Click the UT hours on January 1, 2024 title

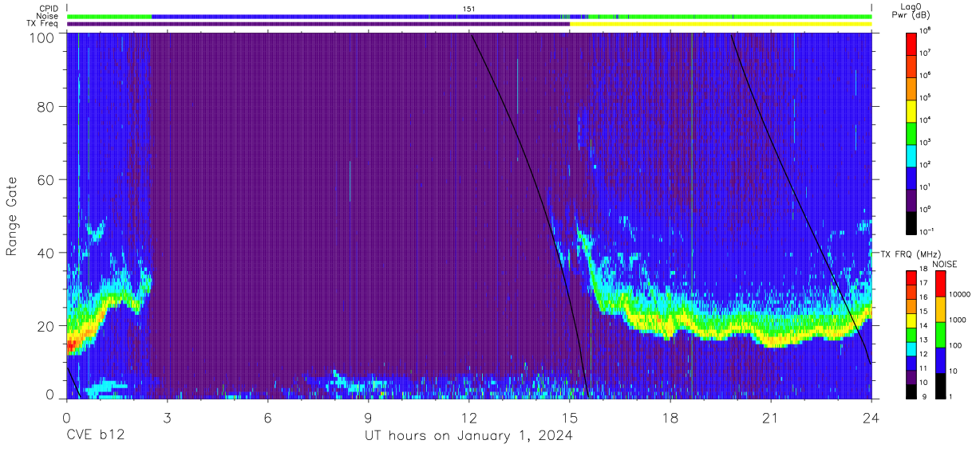(468, 436)
